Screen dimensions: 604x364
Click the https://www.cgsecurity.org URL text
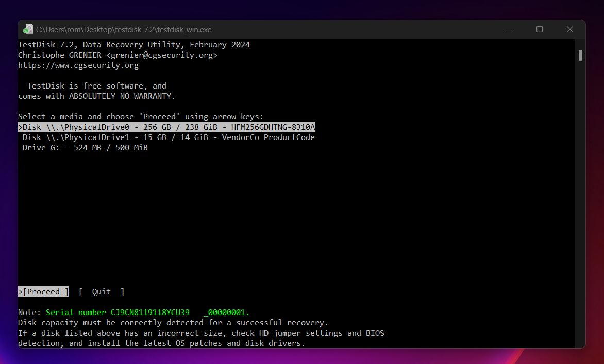(x=78, y=65)
